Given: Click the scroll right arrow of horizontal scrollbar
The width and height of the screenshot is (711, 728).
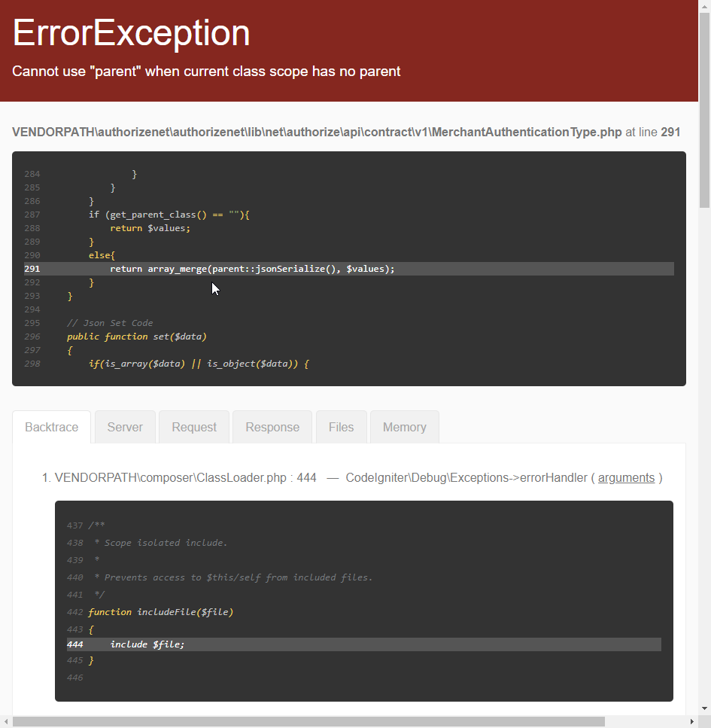Looking at the screenshot, I should click(692, 722).
